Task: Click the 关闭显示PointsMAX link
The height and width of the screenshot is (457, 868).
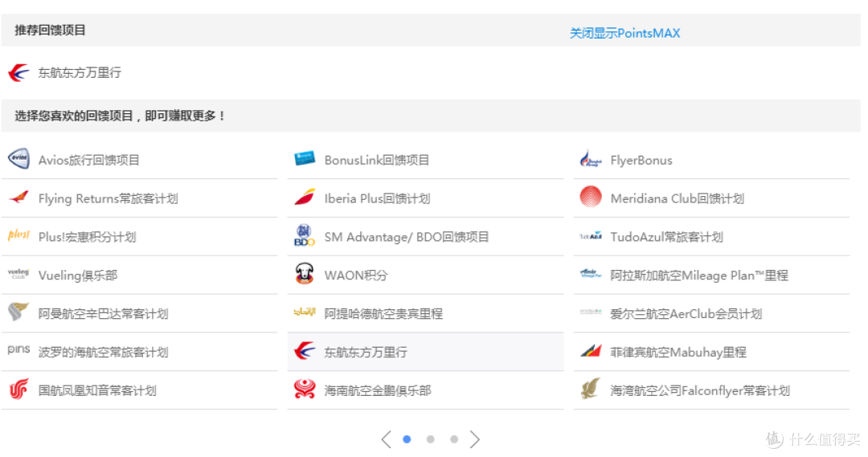Action: pos(624,33)
